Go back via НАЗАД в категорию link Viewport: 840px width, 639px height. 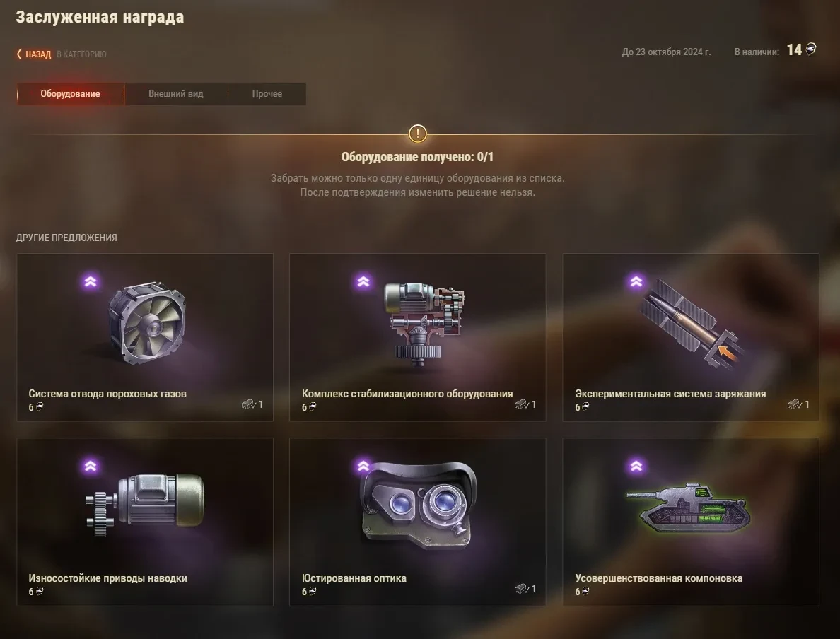[61, 54]
